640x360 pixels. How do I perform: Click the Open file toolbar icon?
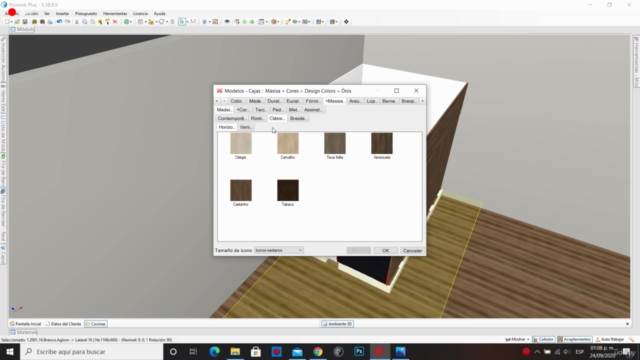(x=17, y=22)
